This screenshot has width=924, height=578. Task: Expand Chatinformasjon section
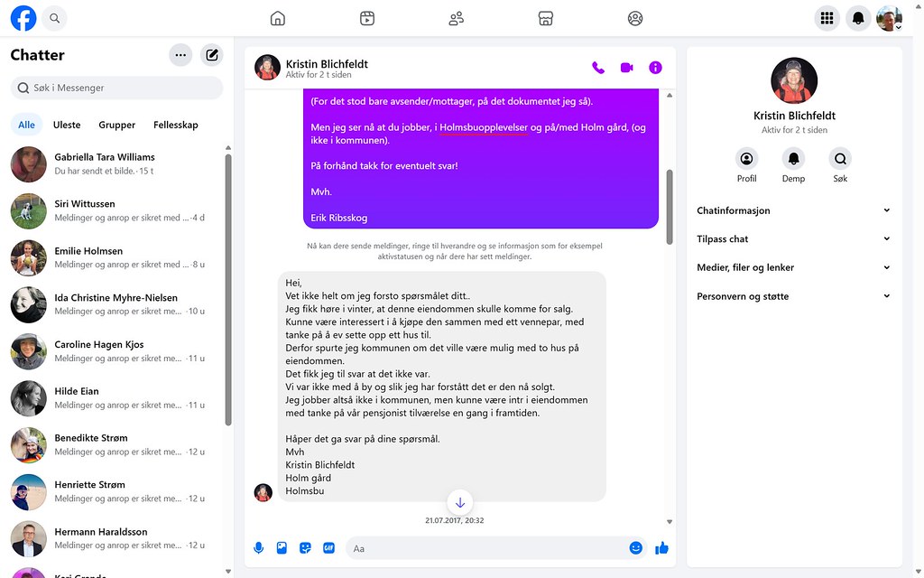click(794, 210)
